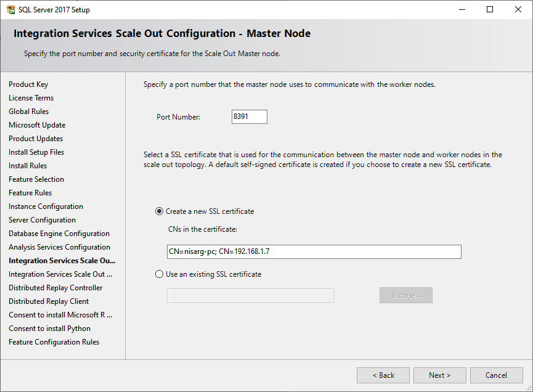Image resolution: width=533 pixels, height=392 pixels.
Task: Cancel the SQL Server setup
Action: coord(496,375)
